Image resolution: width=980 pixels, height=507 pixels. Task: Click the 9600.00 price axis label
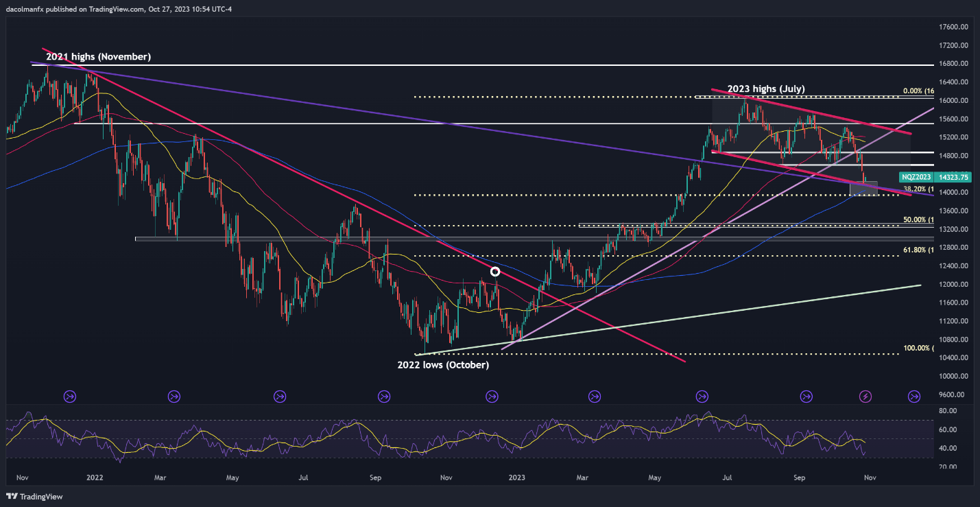tap(953, 395)
